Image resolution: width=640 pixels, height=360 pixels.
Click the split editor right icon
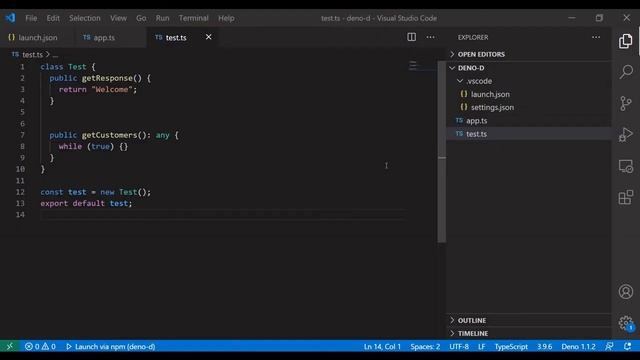pos(411,37)
